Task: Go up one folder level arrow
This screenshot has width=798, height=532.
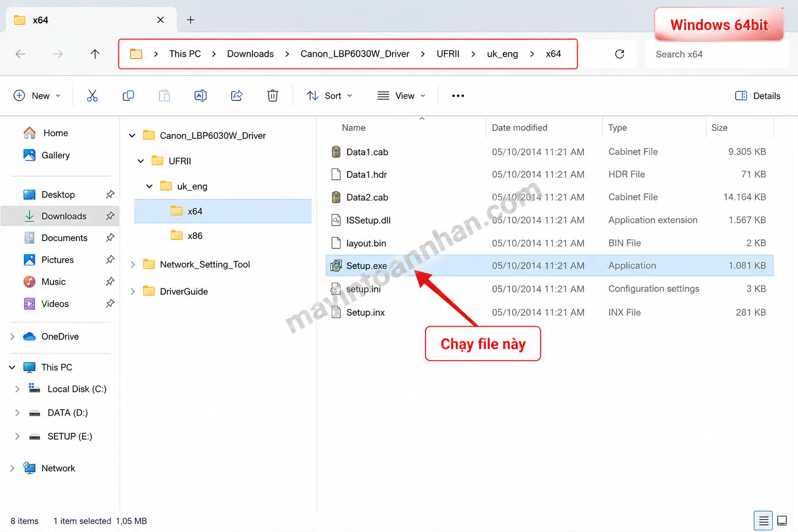Action: [95, 54]
